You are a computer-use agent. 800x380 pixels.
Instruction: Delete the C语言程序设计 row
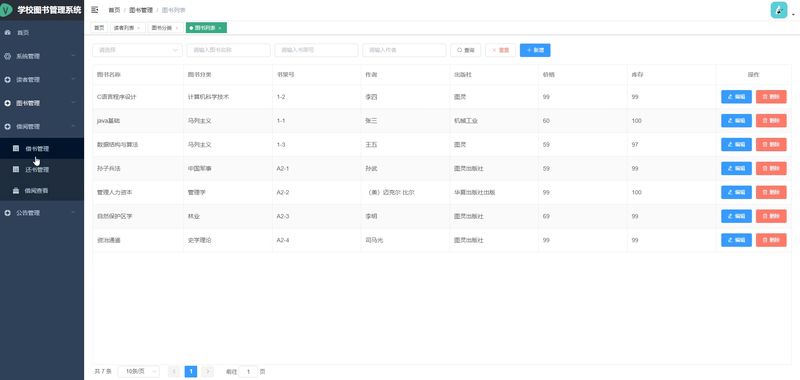[x=771, y=97]
